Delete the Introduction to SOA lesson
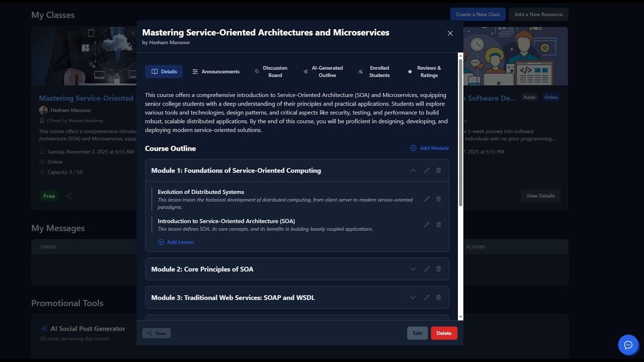Screen dimensions: 644x362 pyautogui.click(x=438, y=225)
